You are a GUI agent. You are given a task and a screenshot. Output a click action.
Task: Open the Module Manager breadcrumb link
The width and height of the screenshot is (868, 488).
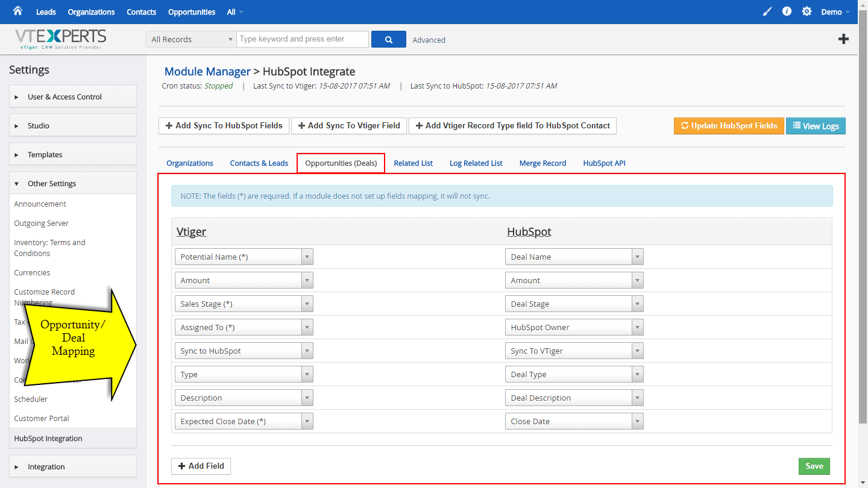tap(207, 72)
